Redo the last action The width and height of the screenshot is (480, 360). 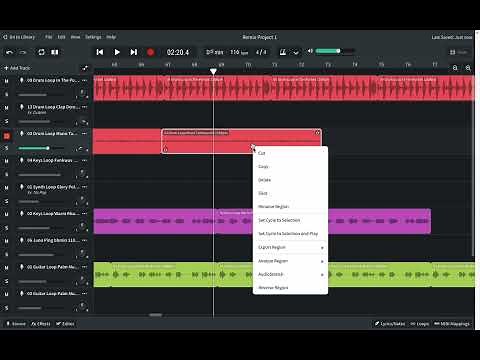pos(23,52)
